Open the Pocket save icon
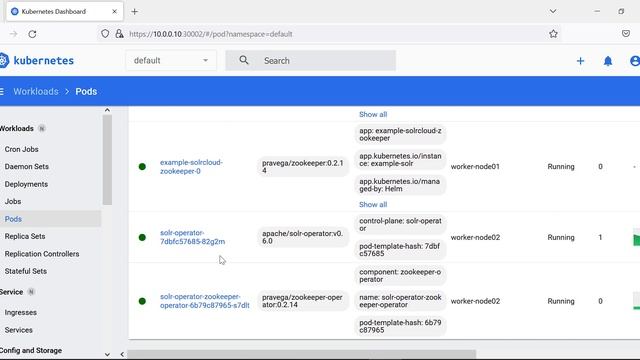 (x=626, y=33)
